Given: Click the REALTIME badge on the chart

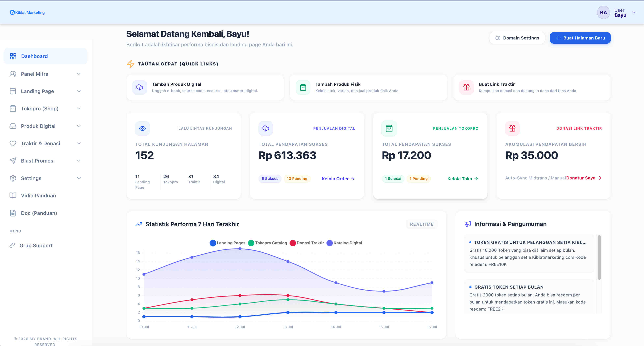Looking at the screenshot, I should (422, 224).
